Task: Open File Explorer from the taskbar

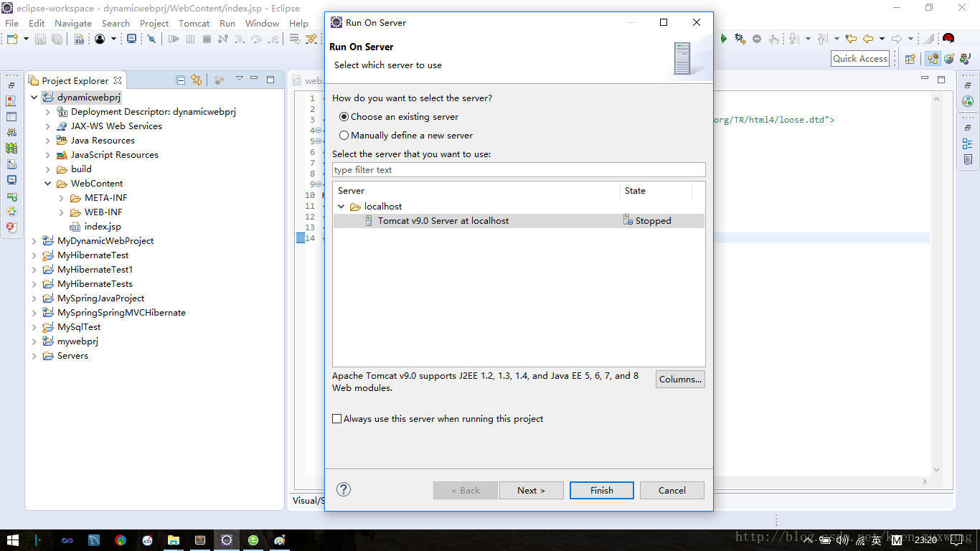Action: point(174,540)
